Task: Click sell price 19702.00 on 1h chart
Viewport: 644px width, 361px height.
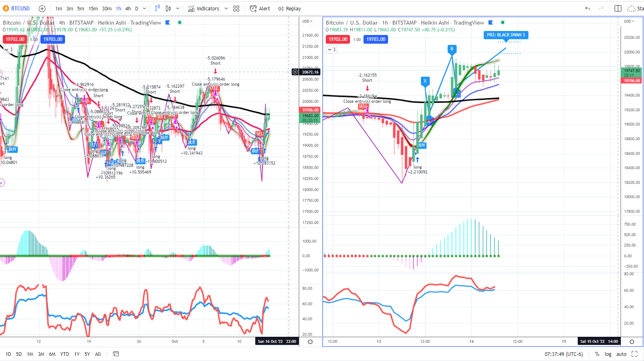Action: (338, 39)
